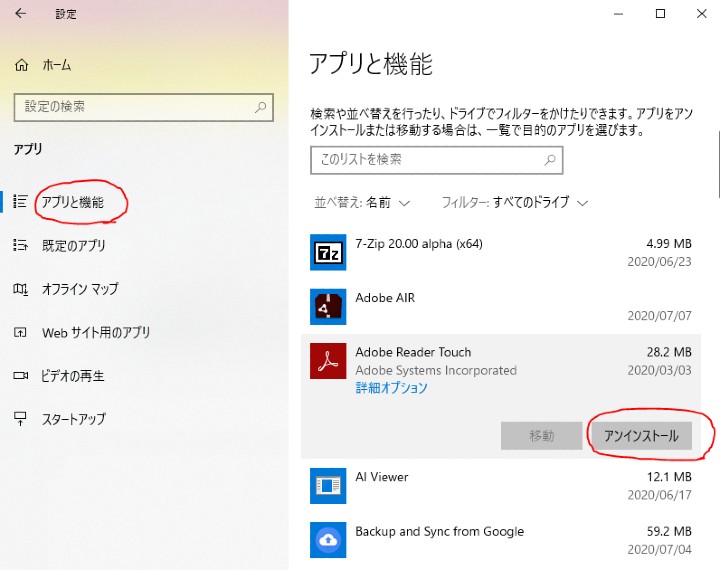Click the 12.1 MB size value
Image resolution: width=720 pixels, height=570 pixels.
tap(669, 477)
